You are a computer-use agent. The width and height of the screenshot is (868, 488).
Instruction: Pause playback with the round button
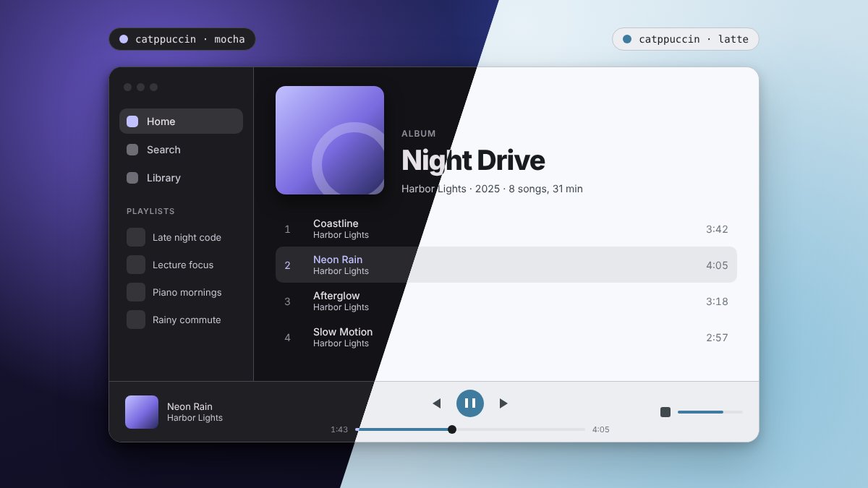click(470, 403)
